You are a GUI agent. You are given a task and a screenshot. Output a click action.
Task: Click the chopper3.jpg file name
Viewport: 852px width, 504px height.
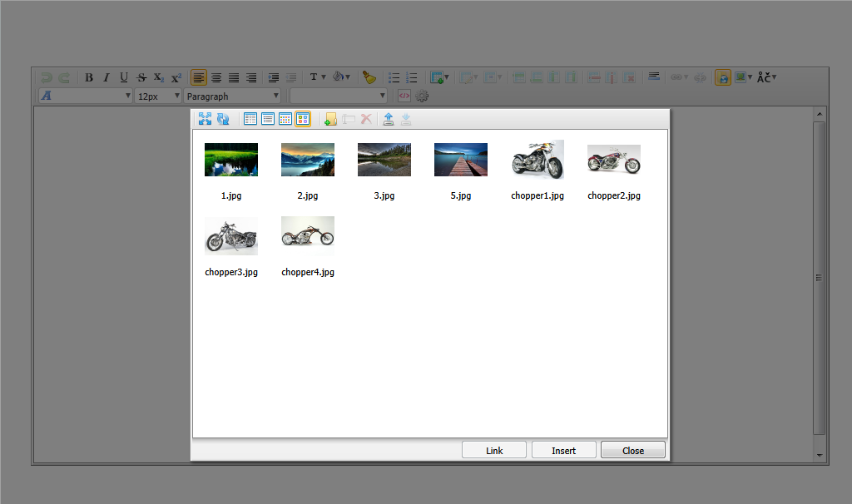(231, 272)
